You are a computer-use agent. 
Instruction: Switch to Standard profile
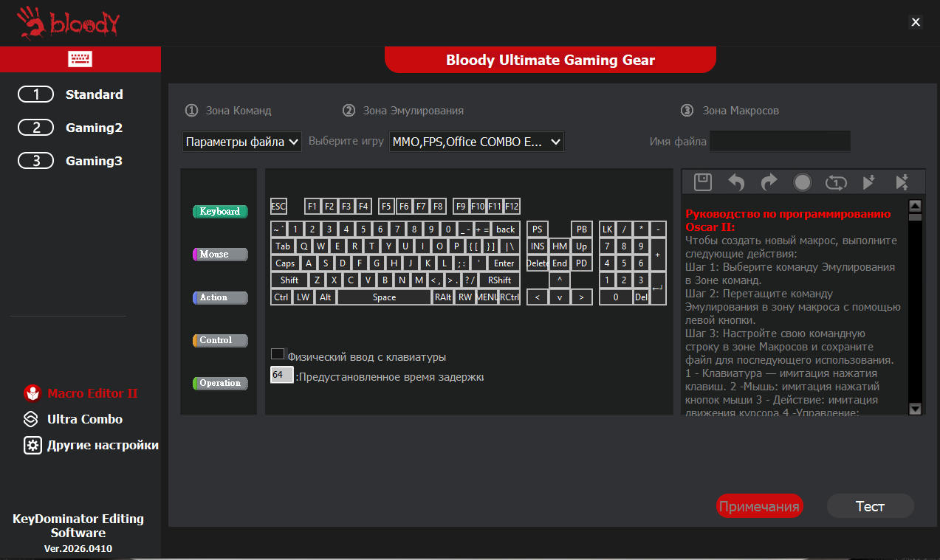point(95,94)
